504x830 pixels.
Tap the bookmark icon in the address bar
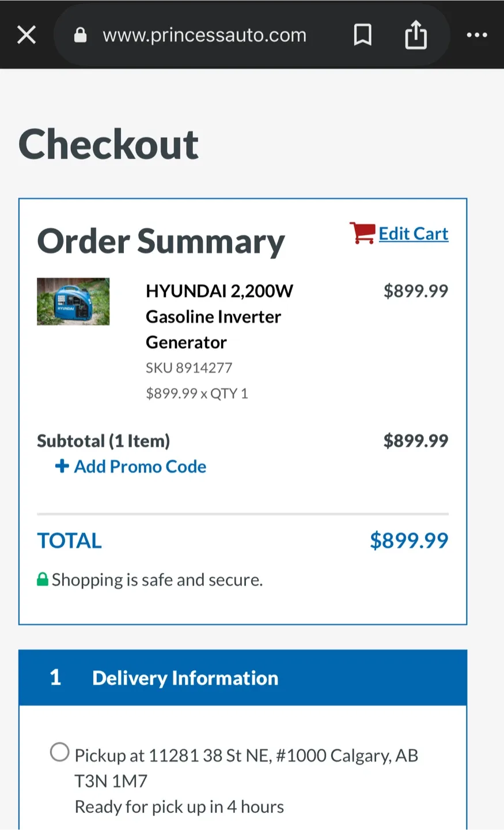(x=362, y=35)
